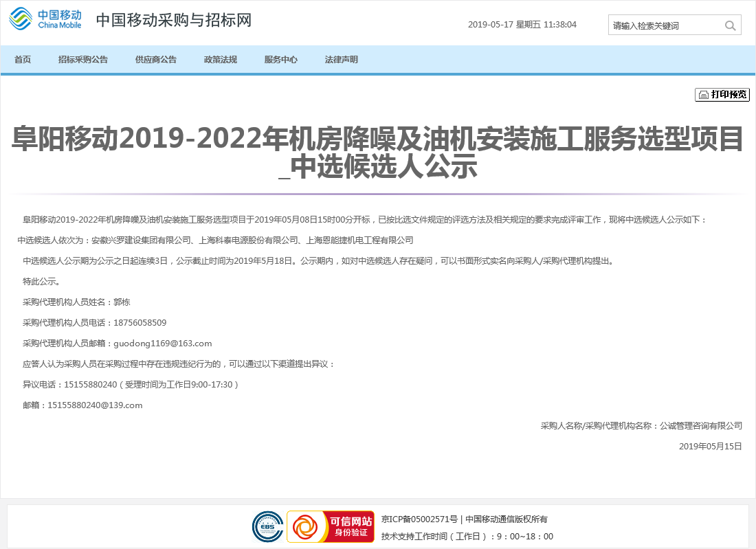Click the line 中选候选人依次为
The image size is (756, 549).
pos(216,240)
